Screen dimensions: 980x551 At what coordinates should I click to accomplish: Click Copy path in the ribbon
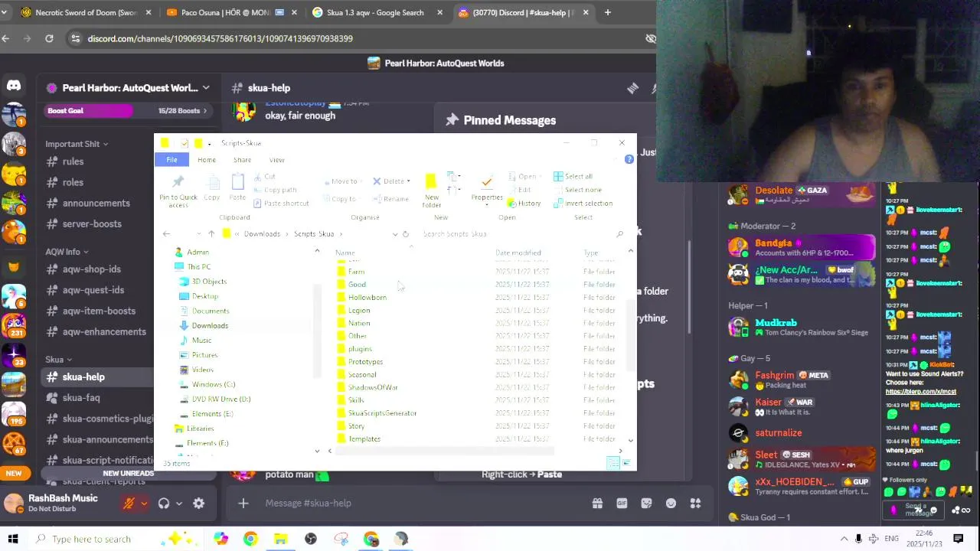coord(274,190)
